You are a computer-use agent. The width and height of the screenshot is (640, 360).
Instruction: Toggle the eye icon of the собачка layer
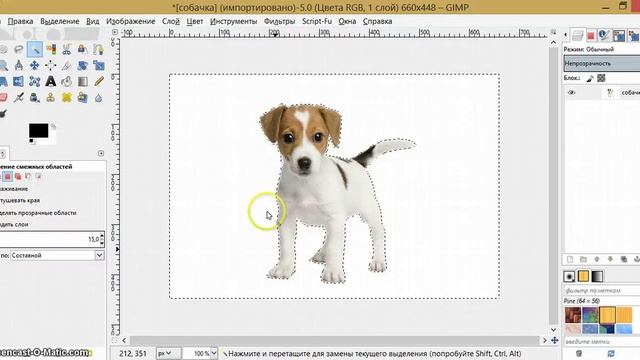pos(571,93)
